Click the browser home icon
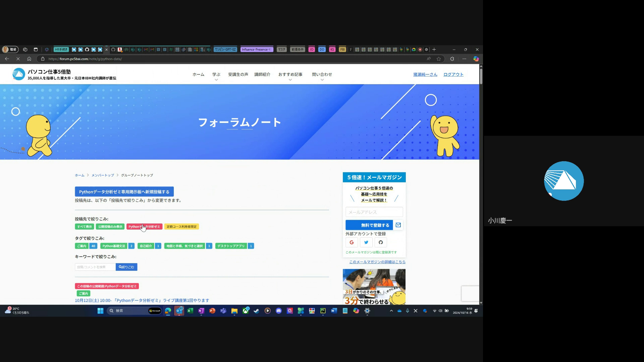 (29, 59)
